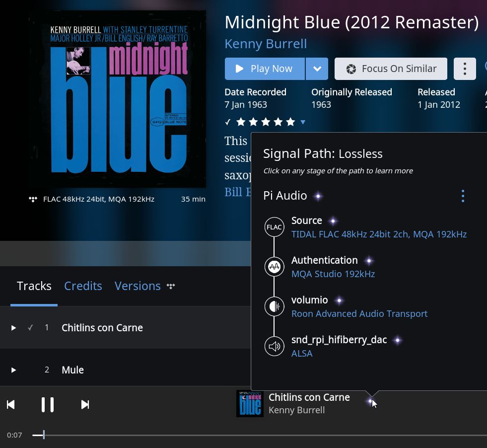Screen dimensions: 487x448
Task: Click the 7 Jan 1963 recorded date
Action: (246, 105)
